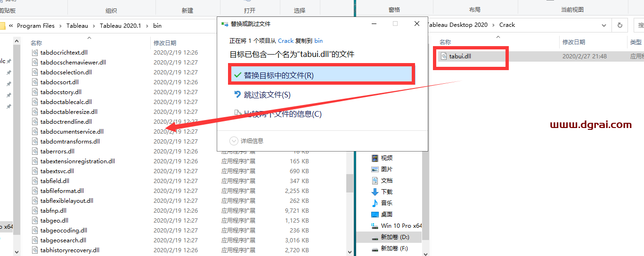Click the tabui.dll file icon

pos(444,56)
